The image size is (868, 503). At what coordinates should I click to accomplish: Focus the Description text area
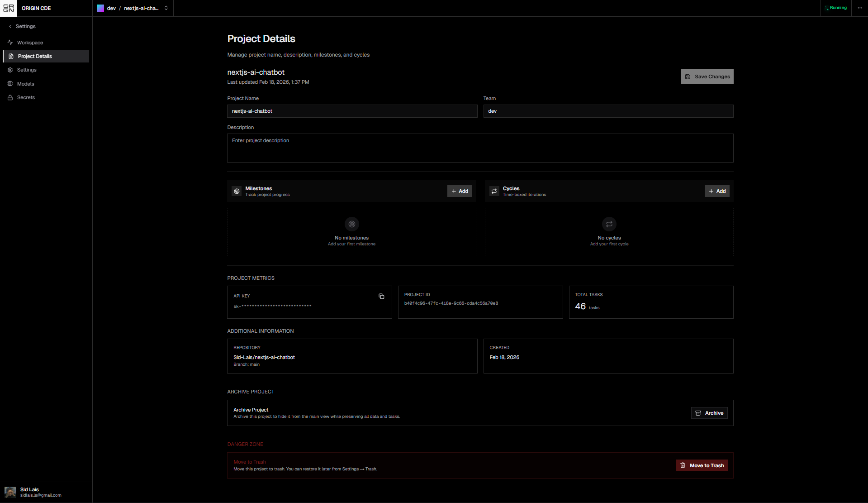480,148
